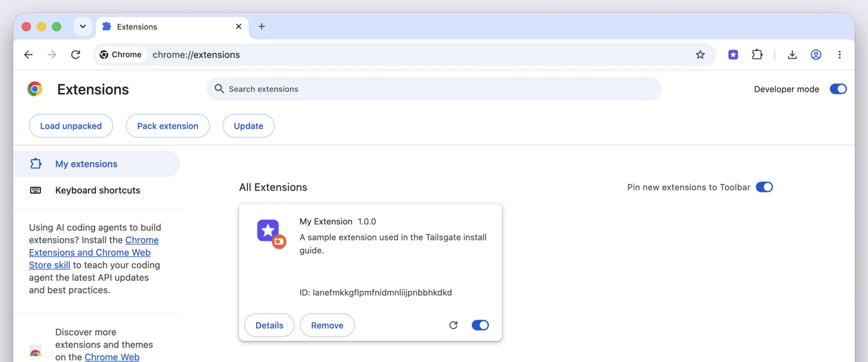Click the keyboard icon next to Keyboard shortcuts
This screenshot has height=362, width=868.
(x=35, y=190)
